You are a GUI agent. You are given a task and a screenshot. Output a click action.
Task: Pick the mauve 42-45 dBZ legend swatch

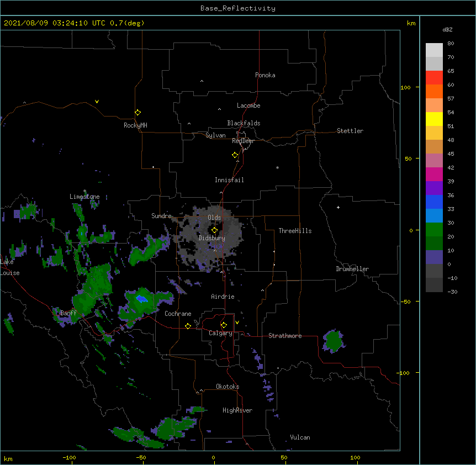click(x=434, y=161)
